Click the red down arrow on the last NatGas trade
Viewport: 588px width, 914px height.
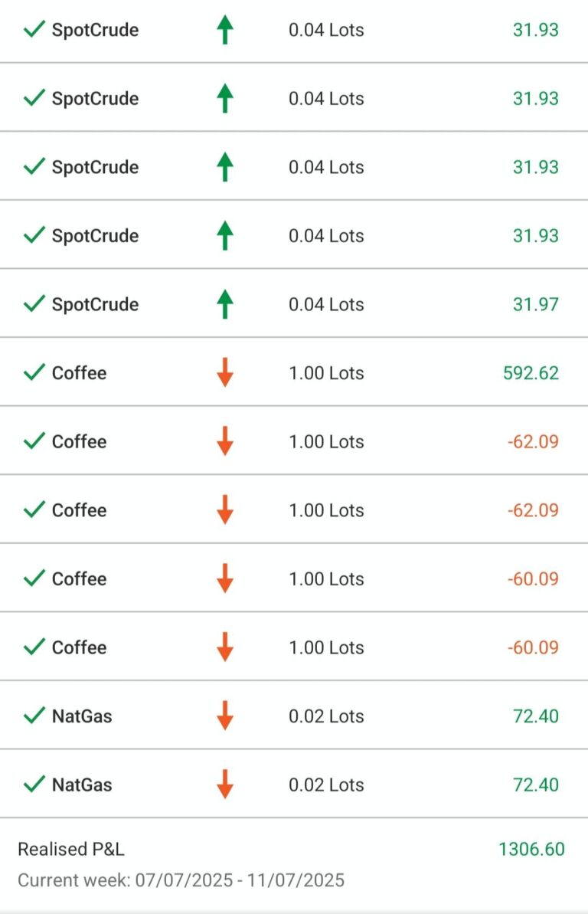pyautogui.click(x=225, y=785)
